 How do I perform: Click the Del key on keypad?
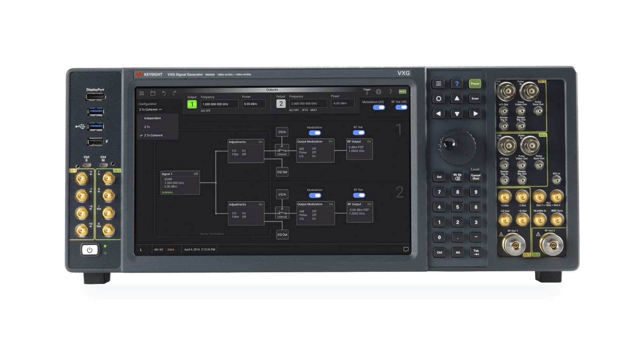(x=439, y=177)
